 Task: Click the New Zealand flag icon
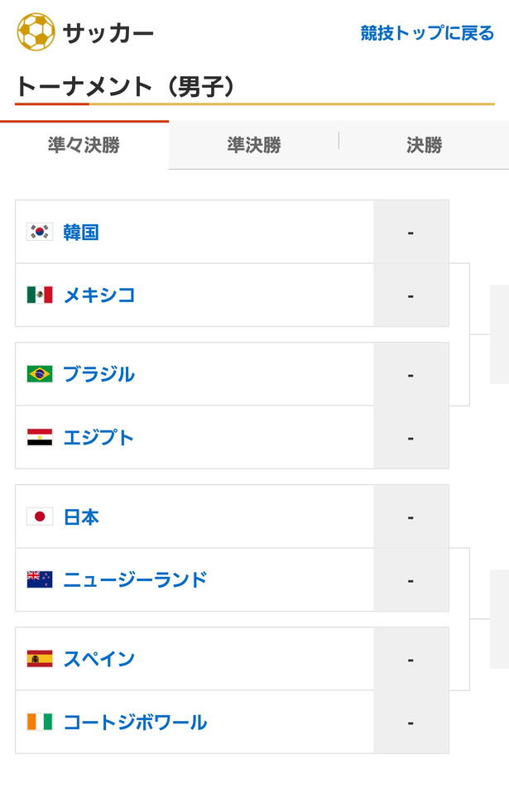[40, 579]
